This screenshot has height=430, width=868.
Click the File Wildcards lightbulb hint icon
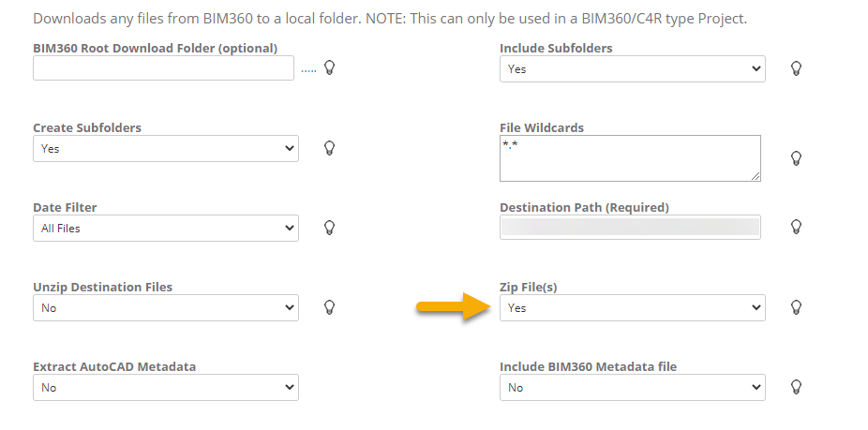click(x=796, y=158)
